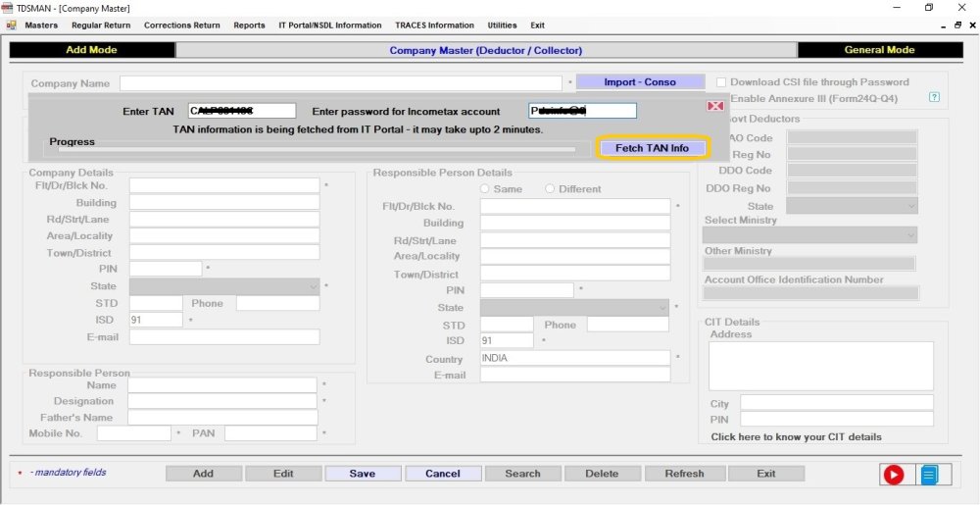The width and height of the screenshot is (980, 505).
Task: Click the Company Details Rd/Strt/Lane field
Action: click(x=224, y=220)
